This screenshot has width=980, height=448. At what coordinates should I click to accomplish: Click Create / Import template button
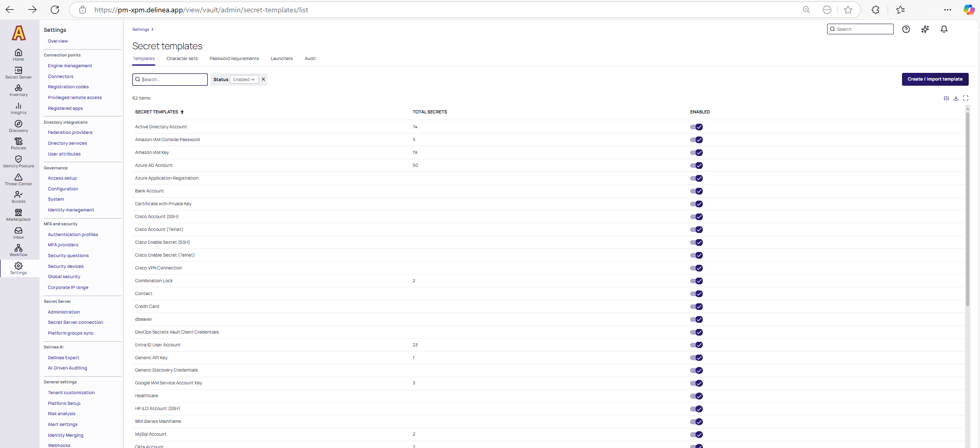935,79
